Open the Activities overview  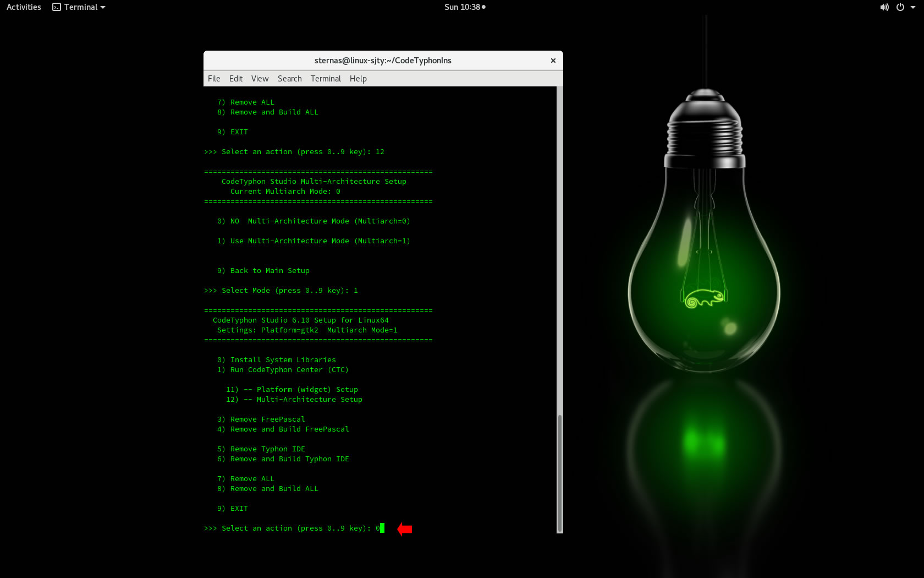[24, 7]
